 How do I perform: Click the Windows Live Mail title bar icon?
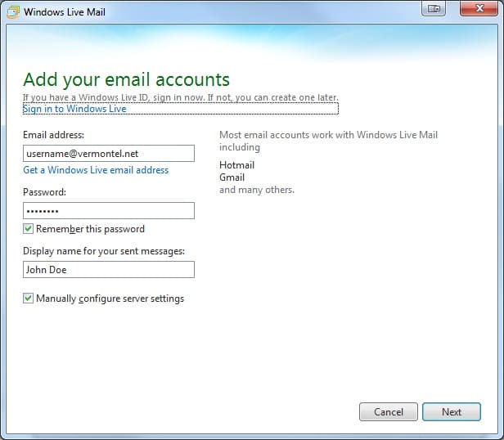(13, 12)
